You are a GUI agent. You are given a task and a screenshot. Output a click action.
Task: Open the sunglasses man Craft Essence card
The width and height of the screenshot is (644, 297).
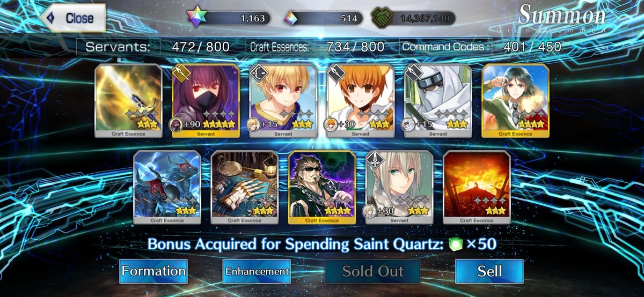(x=321, y=187)
